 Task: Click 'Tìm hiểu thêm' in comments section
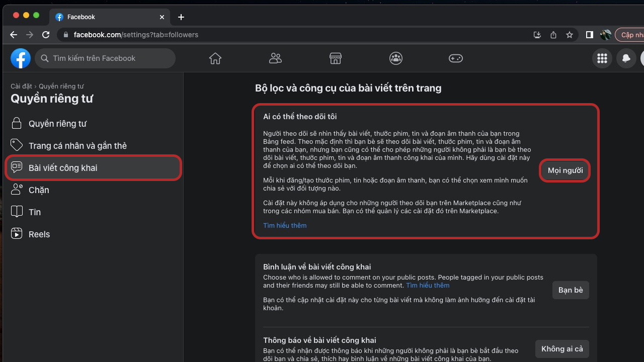(x=428, y=285)
